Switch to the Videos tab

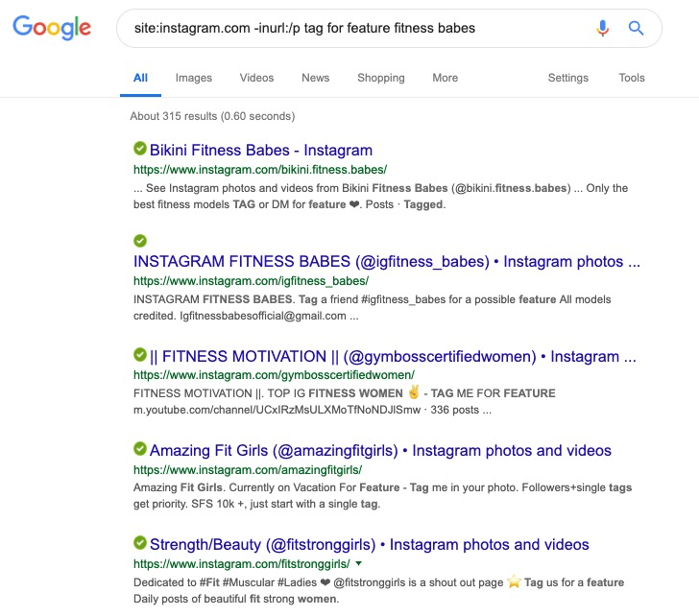click(x=256, y=78)
